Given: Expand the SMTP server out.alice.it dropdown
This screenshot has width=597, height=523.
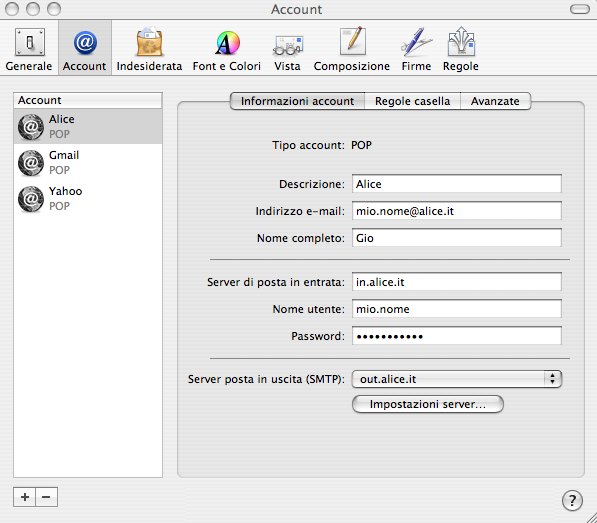Looking at the screenshot, I should click(x=457, y=379).
